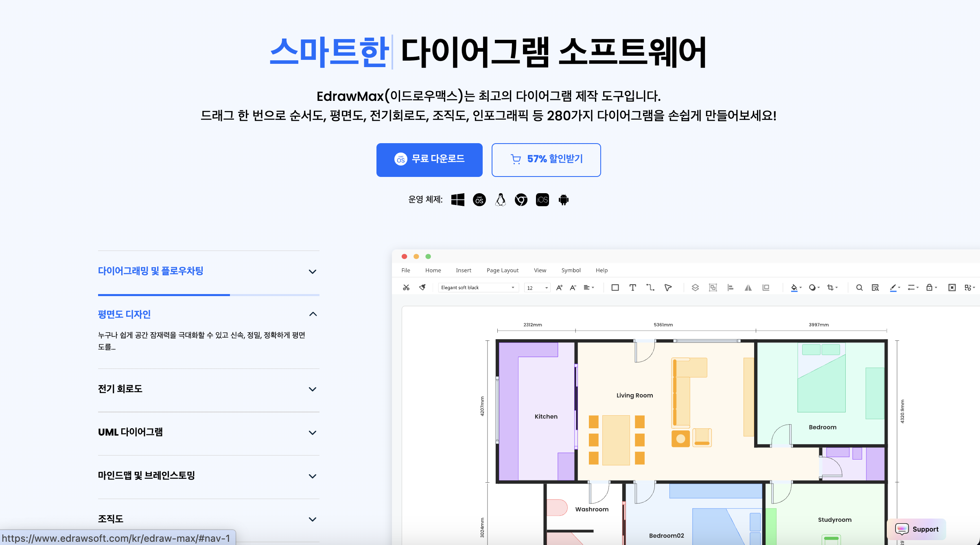Select the 전기 회로도 item
Image resolution: width=980 pixels, height=545 pixels.
pyautogui.click(x=120, y=389)
